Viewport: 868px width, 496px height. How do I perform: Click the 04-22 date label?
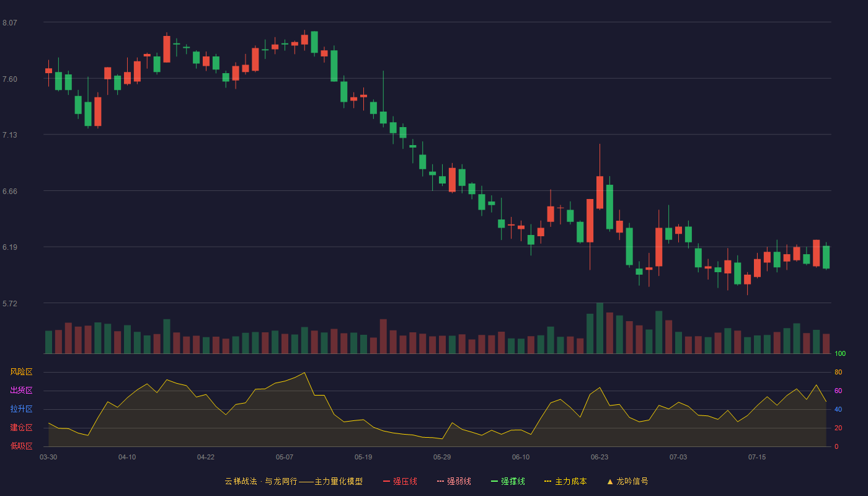pyautogui.click(x=206, y=457)
